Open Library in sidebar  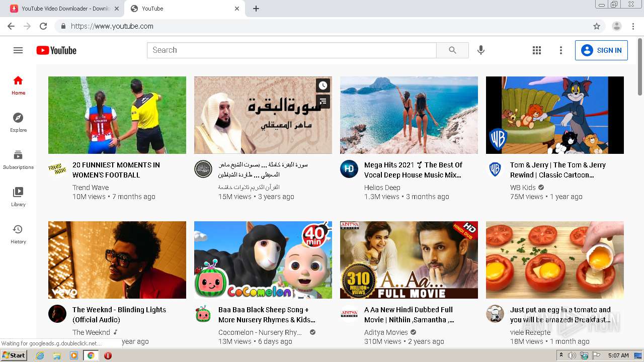pyautogui.click(x=18, y=197)
